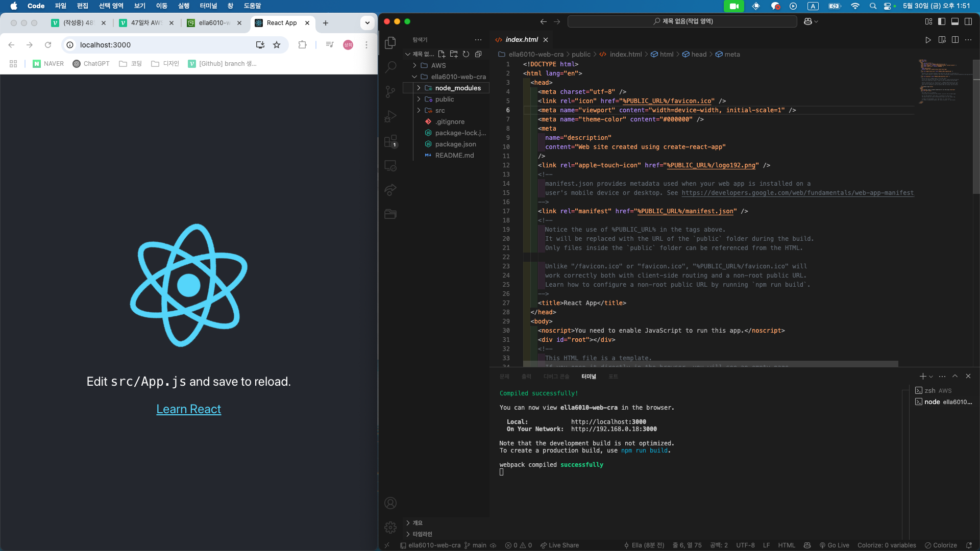The image size is (980, 551).
Task: Open VS Code notifications bell in status bar
Action: pos(969,545)
